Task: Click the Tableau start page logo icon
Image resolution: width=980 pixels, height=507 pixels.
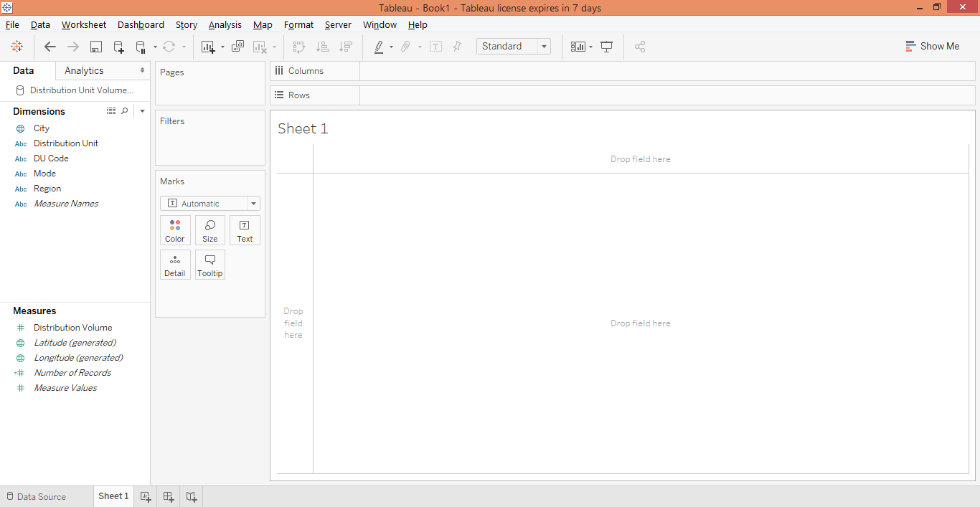Action: click(x=17, y=47)
